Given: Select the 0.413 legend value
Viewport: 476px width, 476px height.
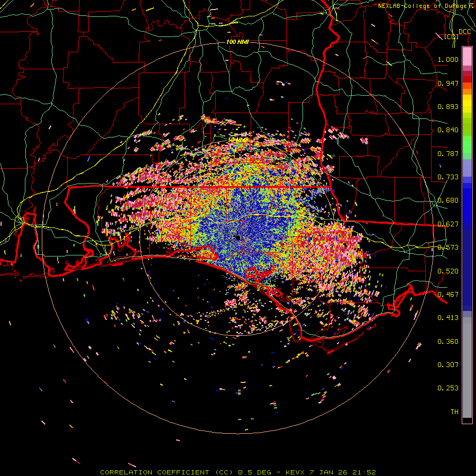Looking at the screenshot, I should 448,318.
